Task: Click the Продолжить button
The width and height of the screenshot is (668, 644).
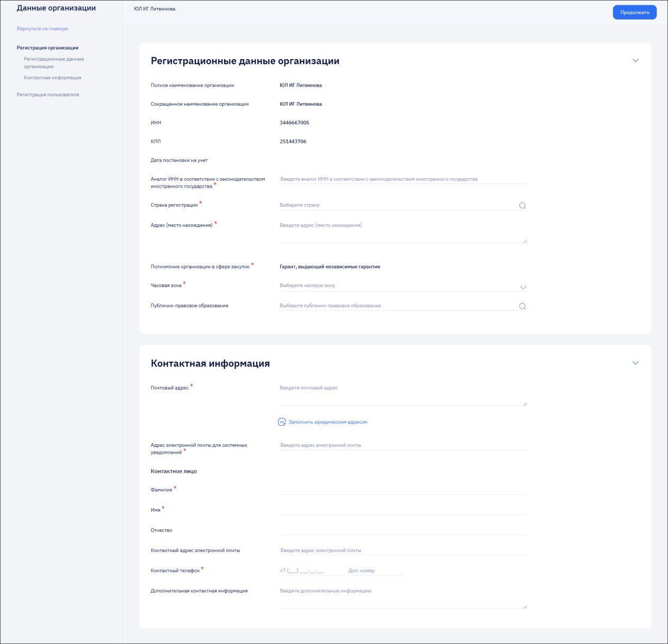Action: [x=635, y=12]
